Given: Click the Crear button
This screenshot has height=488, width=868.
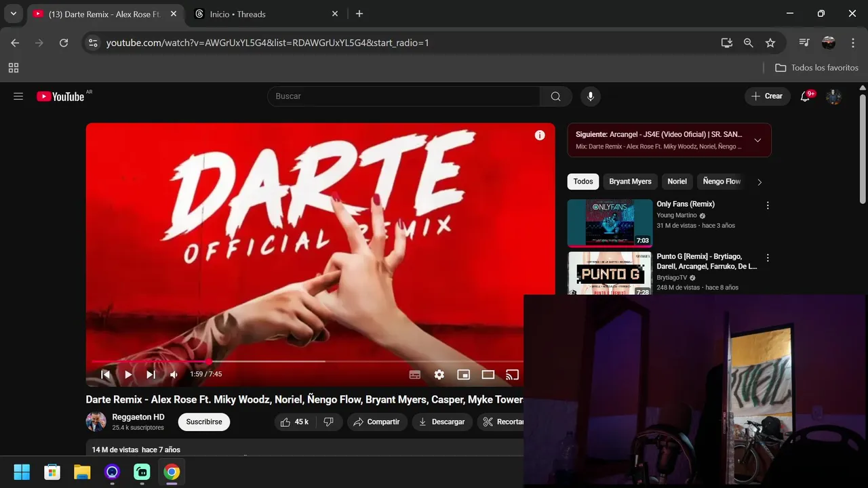Looking at the screenshot, I should [x=767, y=96].
